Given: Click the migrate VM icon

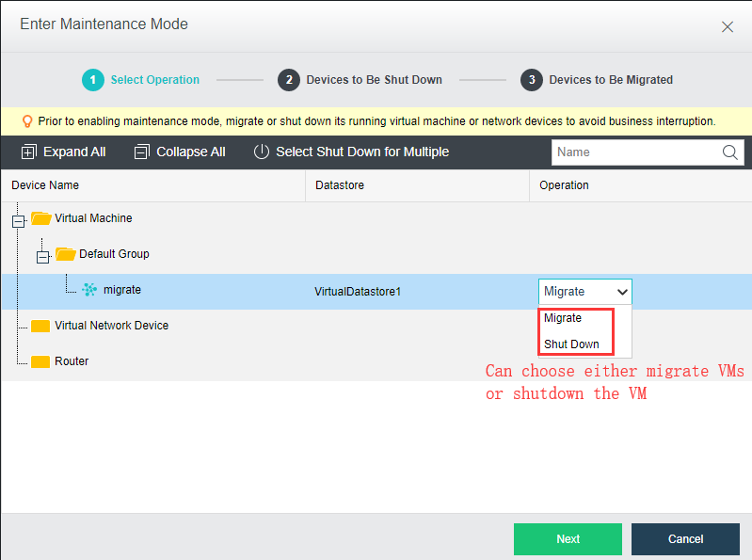Looking at the screenshot, I should (x=89, y=290).
